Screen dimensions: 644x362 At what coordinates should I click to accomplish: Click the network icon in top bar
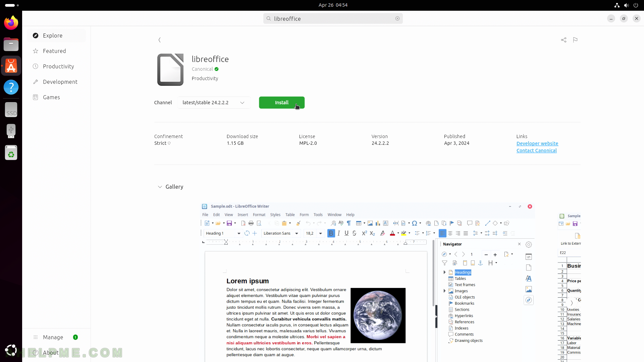click(617, 5)
